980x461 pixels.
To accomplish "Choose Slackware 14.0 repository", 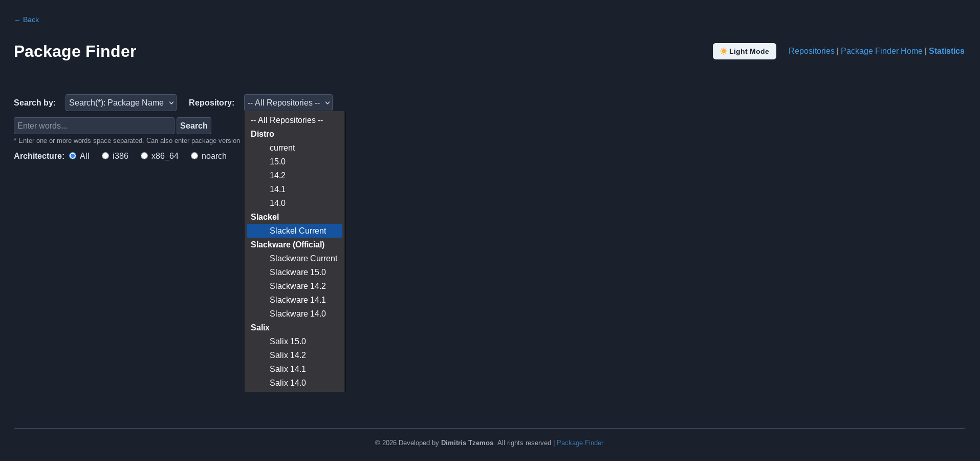I will (294, 314).
